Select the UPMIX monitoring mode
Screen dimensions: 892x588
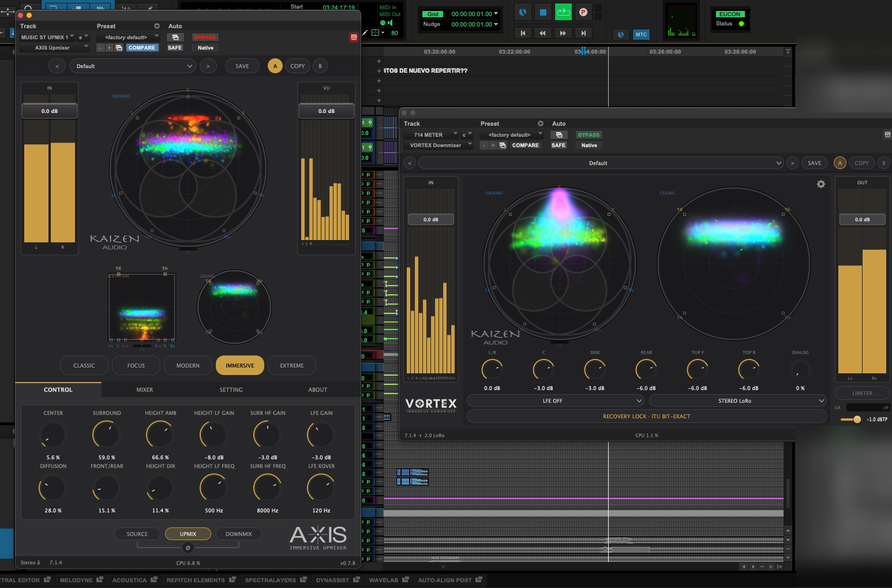188,534
